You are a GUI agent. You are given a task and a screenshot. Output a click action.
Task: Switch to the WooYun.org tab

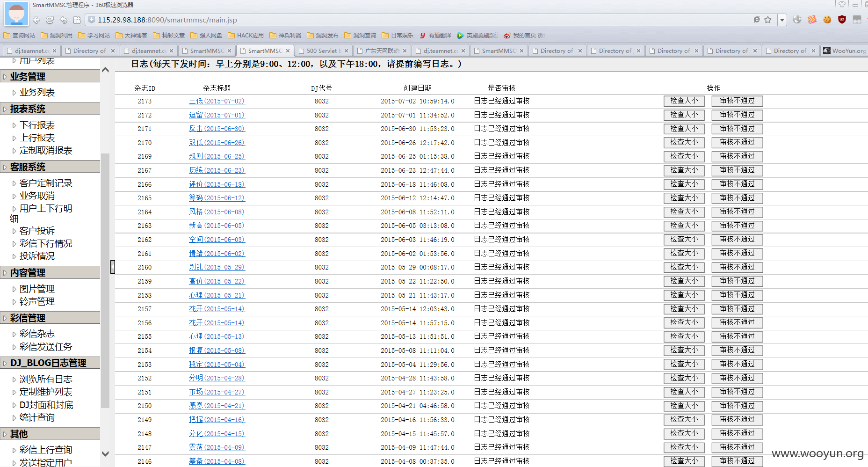(x=844, y=51)
